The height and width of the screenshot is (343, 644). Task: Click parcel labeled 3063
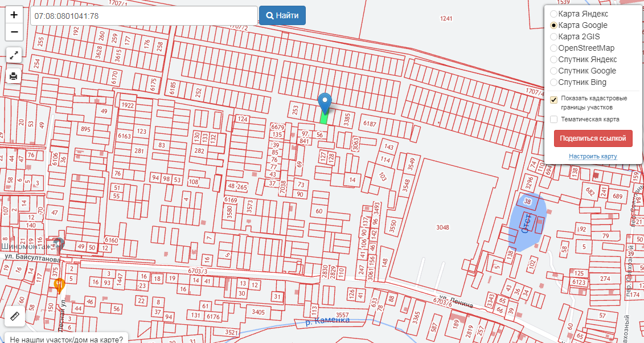tap(356, 144)
